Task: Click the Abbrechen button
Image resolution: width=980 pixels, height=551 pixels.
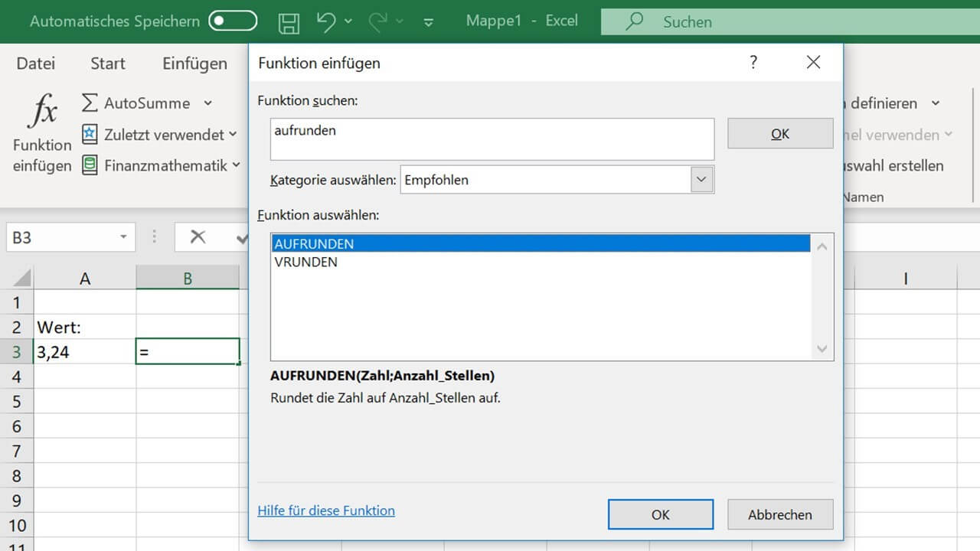Action: [x=780, y=514]
